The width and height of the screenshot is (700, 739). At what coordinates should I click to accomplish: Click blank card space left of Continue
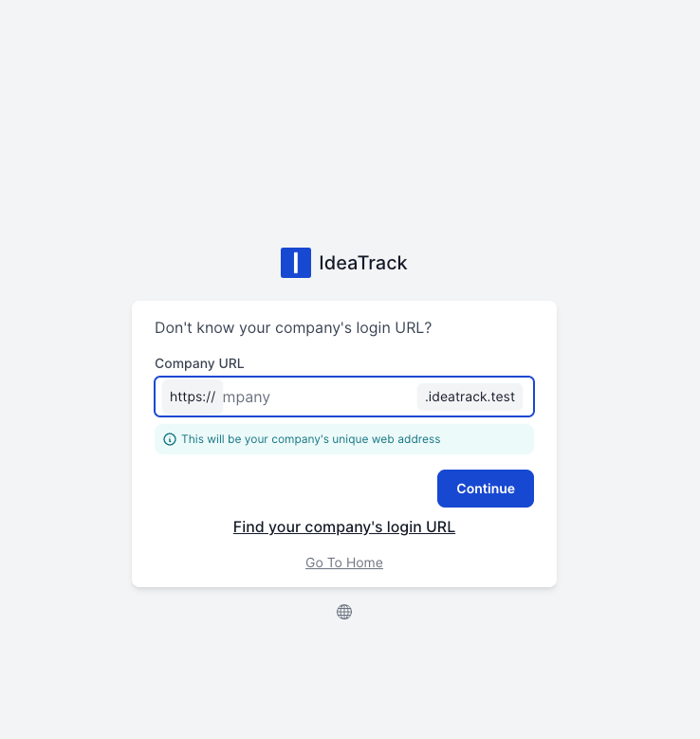285,489
